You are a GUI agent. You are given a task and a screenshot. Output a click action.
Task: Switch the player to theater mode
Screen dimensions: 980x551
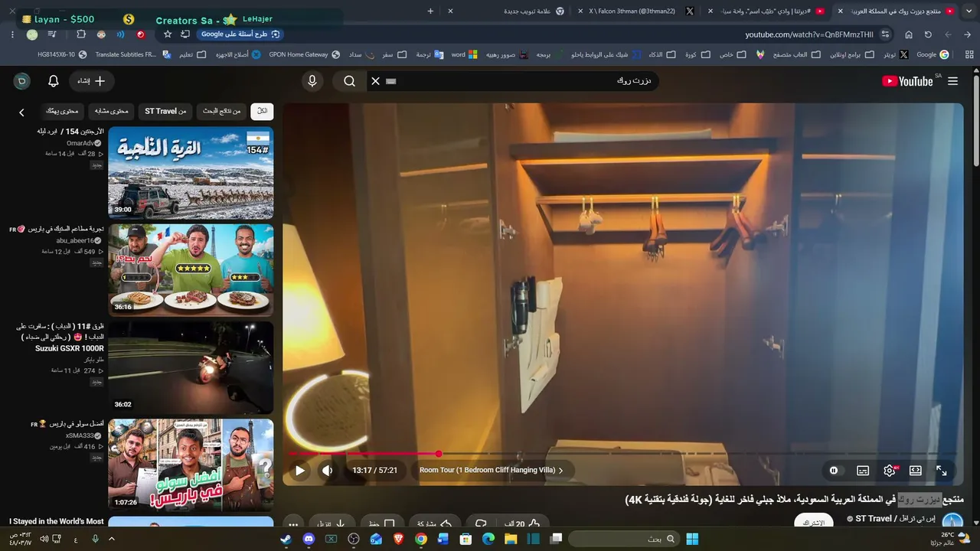click(x=916, y=471)
